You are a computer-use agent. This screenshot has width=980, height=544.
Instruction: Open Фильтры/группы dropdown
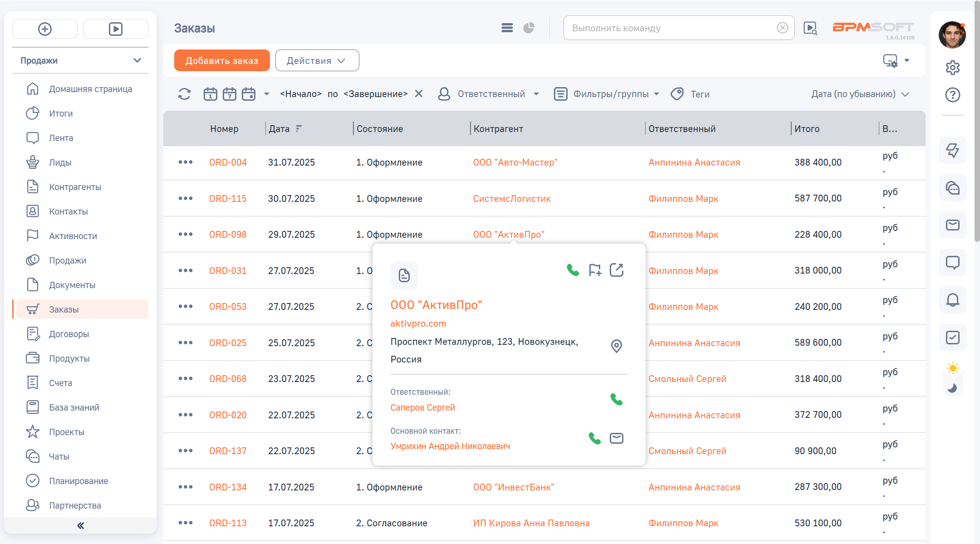point(607,94)
